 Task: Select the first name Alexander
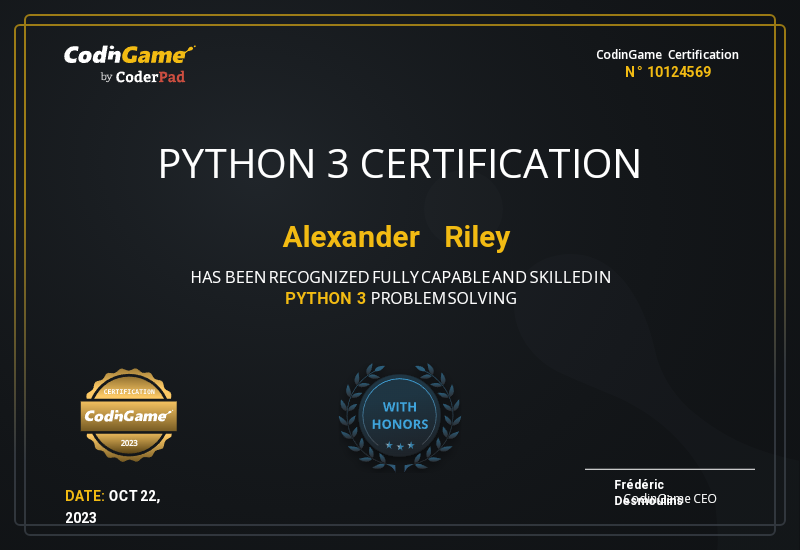tap(351, 237)
